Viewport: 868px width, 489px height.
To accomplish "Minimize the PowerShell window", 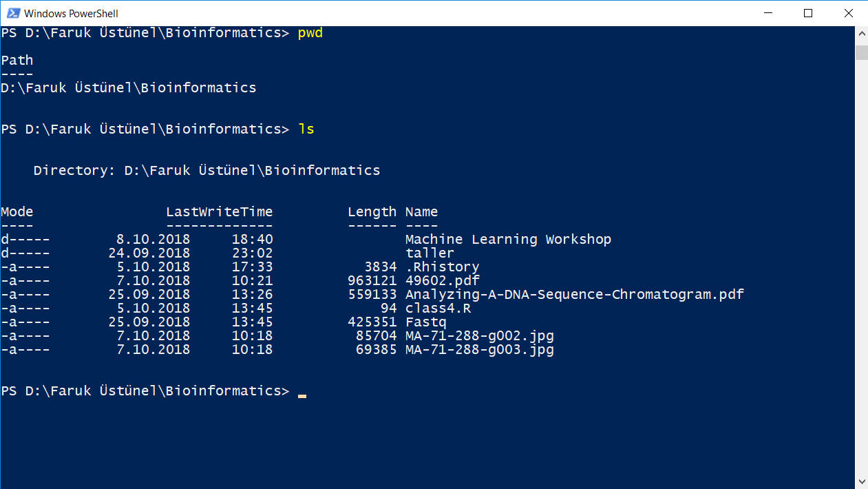I will pos(770,13).
